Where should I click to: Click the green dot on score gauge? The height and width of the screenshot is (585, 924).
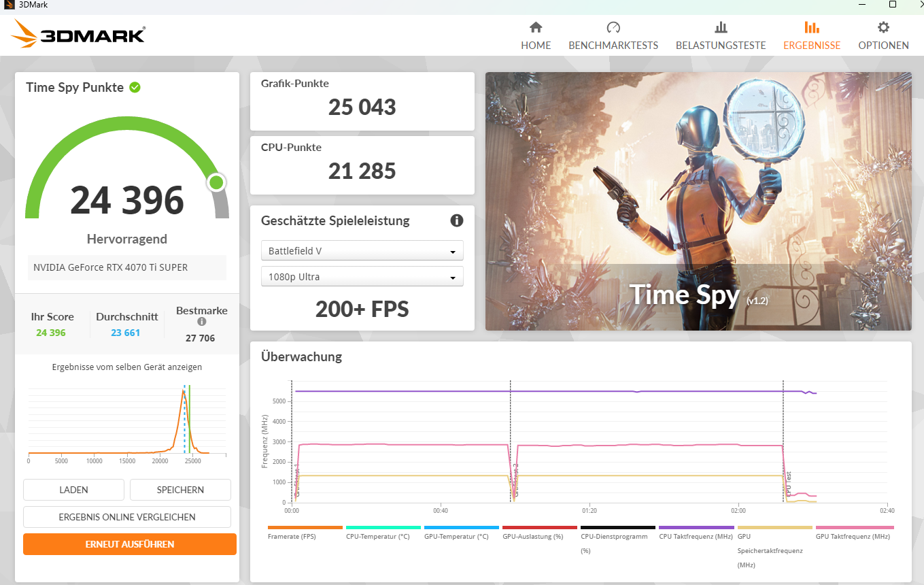[x=216, y=182]
